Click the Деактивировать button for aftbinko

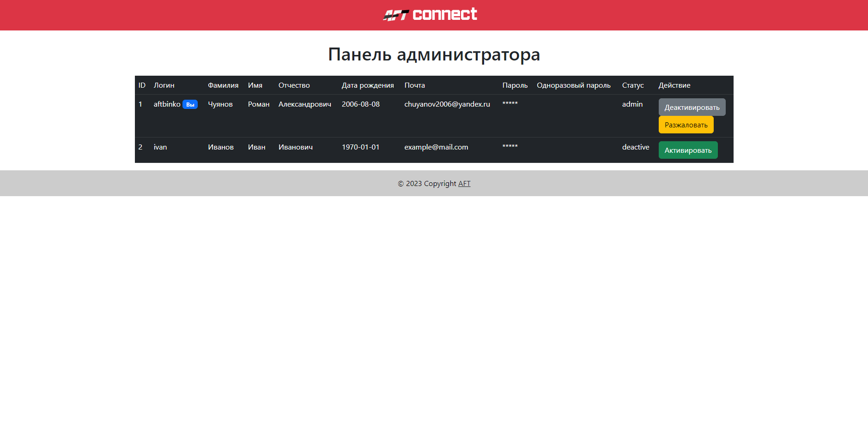692,107
